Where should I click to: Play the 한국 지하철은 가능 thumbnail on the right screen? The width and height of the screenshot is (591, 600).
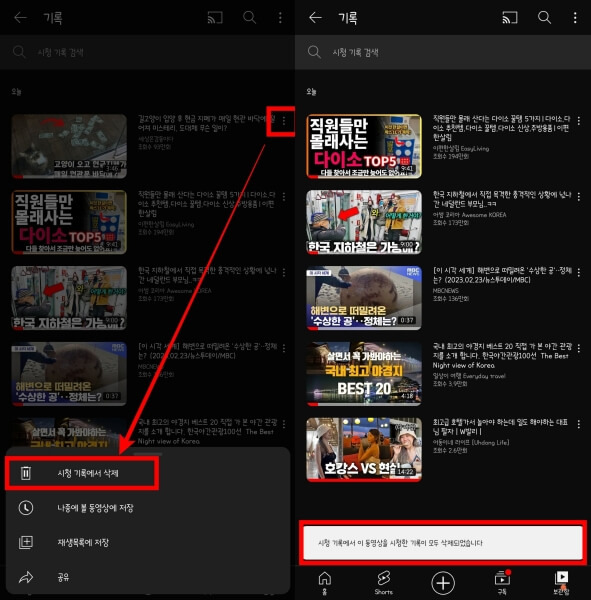click(x=364, y=222)
